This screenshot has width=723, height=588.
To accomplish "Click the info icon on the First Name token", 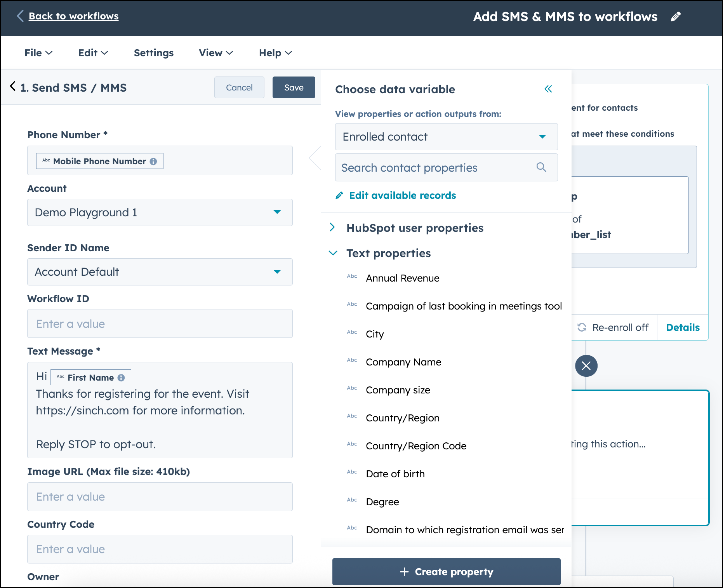I will (x=121, y=377).
